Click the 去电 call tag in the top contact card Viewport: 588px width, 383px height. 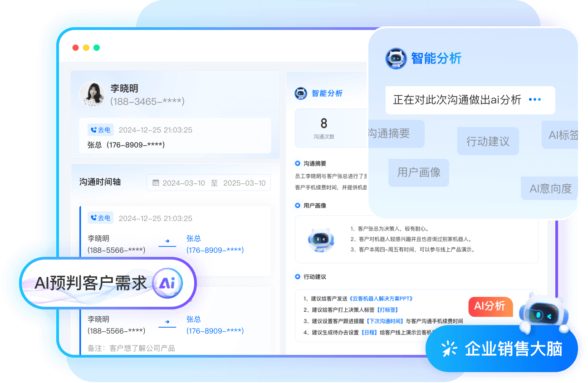coord(101,130)
